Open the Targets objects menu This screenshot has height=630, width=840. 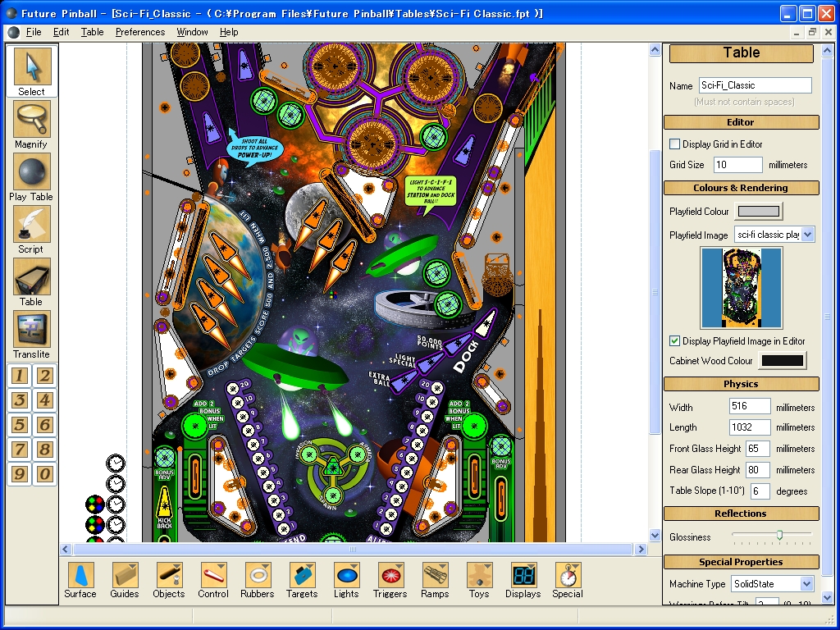pyautogui.click(x=302, y=580)
